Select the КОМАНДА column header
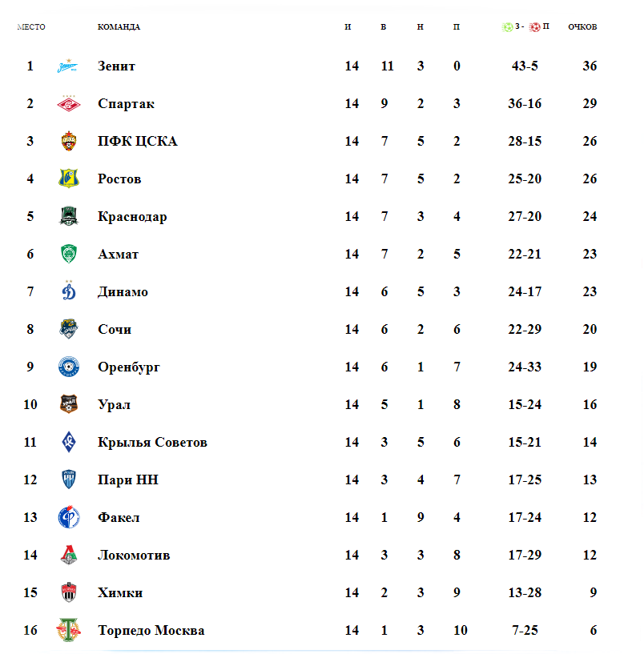This screenshot has width=644, height=654. (119, 26)
